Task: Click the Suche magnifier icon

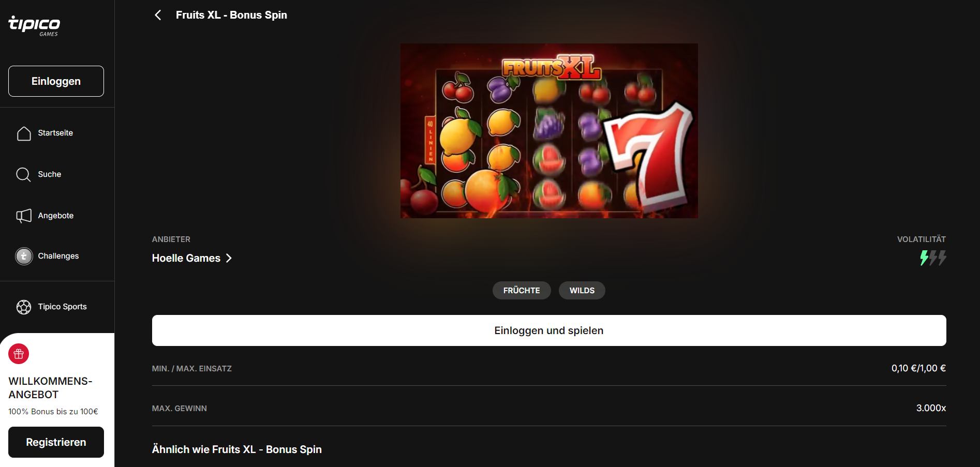Action: point(24,175)
